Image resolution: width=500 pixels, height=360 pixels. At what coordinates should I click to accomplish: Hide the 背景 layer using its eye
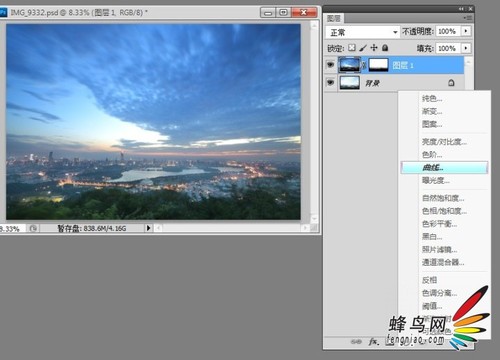(x=331, y=82)
